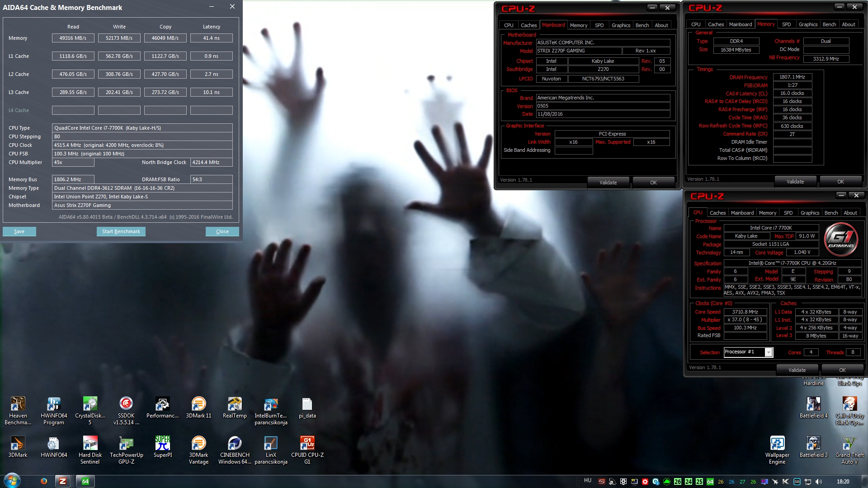Click the Firefox icon in the taskbar
Image resolution: width=868 pixels, height=488 pixels.
coord(44,481)
